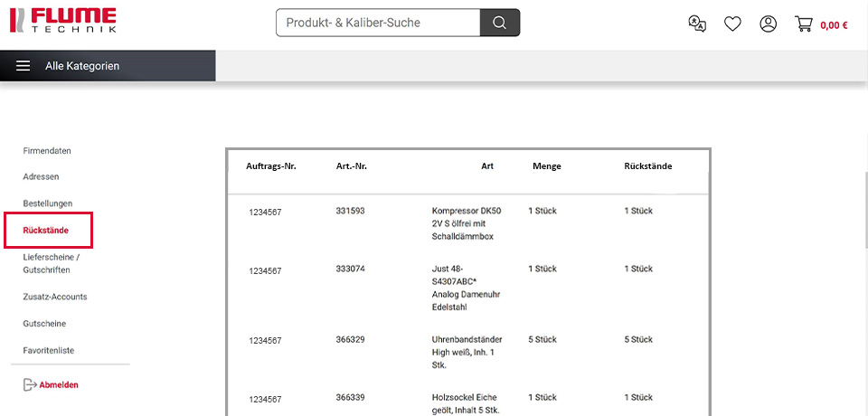This screenshot has width=868, height=416.
Task: Open the wishlist heart icon
Action: (732, 24)
